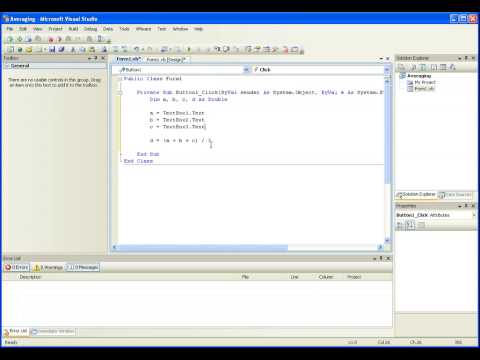This screenshot has height=360, width=480.
Task: Select the Error List bottom tab
Action: pyautogui.click(x=15, y=331)
